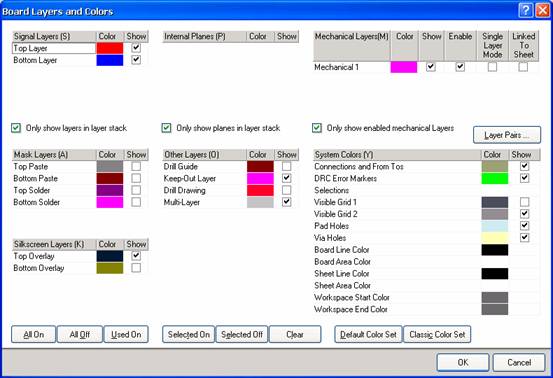Viewport: 553px width, 378px height.
Task: Toggle Single Layer Mode for Mechanical 1
Action: [492, 67]
